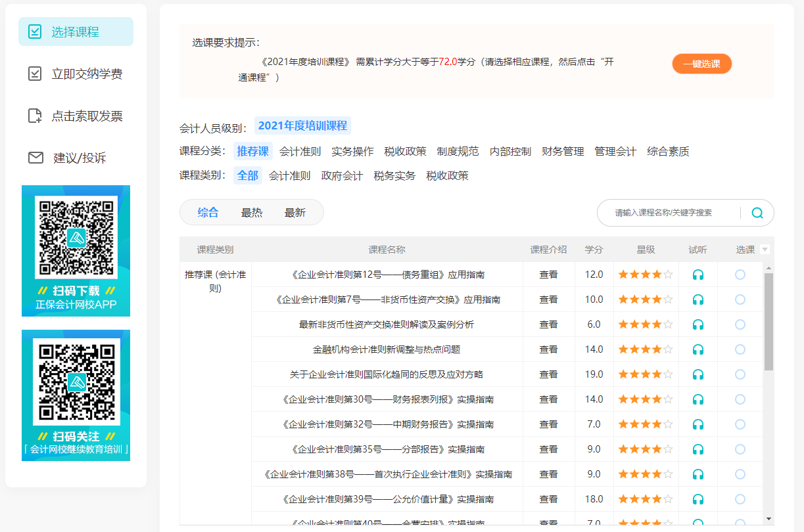Click the 建议/投诉 envelope icon

click(35, 158)
